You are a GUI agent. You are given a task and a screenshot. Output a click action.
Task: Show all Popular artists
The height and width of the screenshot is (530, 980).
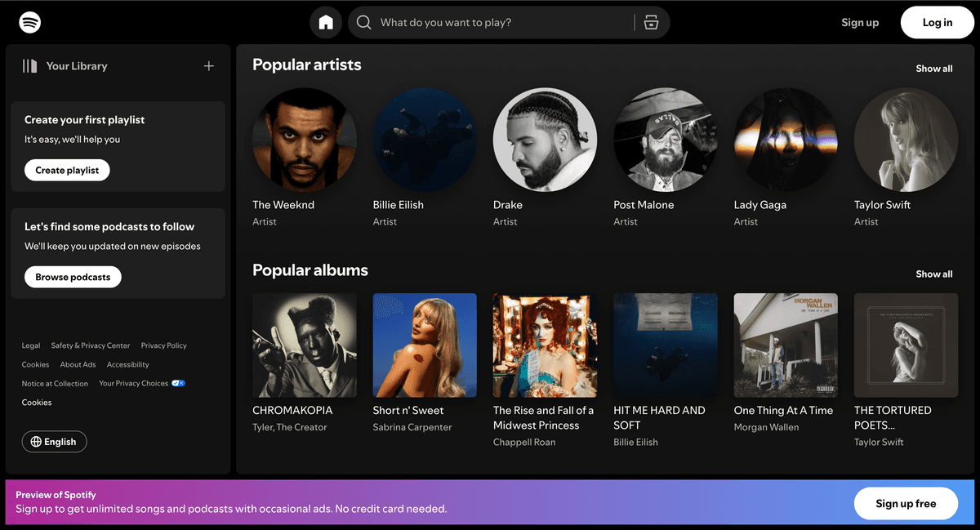(x=934, y=69)
